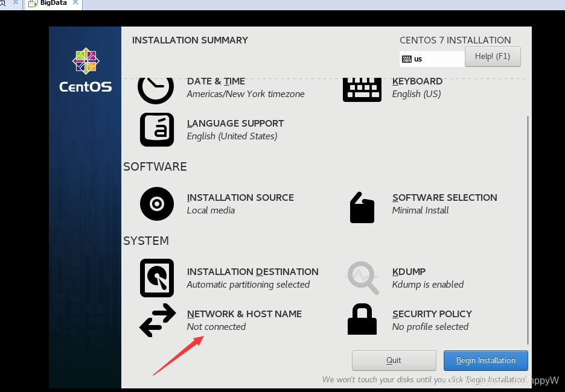Open the Date & Time clock icon
The height and width of the screenshot is (392, 565).
click(x=156, y=90)
